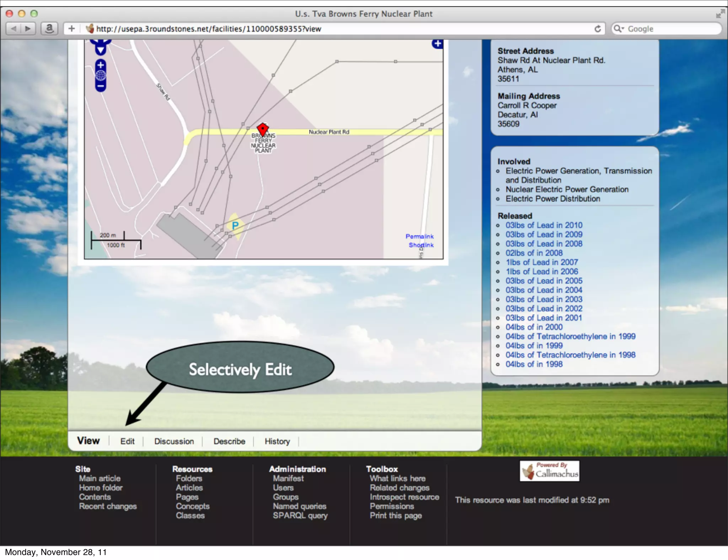Open the Amazon bookmark button in toolbar

pyautogui.click(x=49, y=28)
